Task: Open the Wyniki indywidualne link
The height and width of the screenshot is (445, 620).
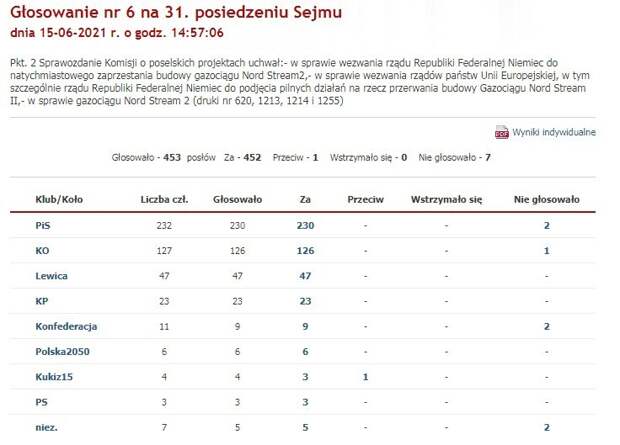Action: point(554,132)
